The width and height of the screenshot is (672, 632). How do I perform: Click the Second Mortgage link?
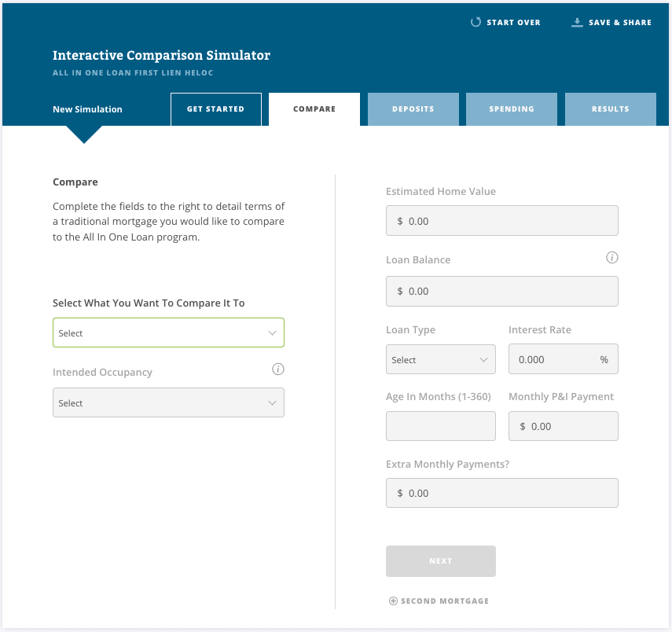point(445,601)
